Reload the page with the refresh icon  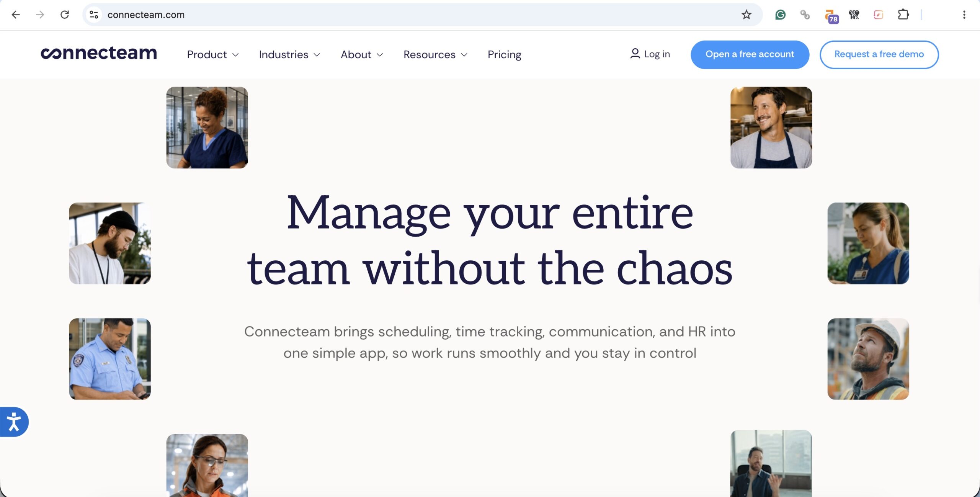65,15
